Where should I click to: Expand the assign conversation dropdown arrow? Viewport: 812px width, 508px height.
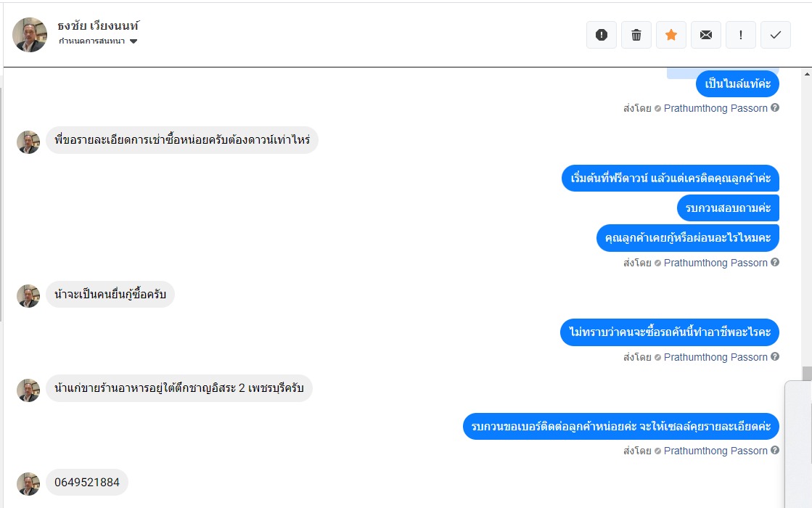click(x=134, y=41)
